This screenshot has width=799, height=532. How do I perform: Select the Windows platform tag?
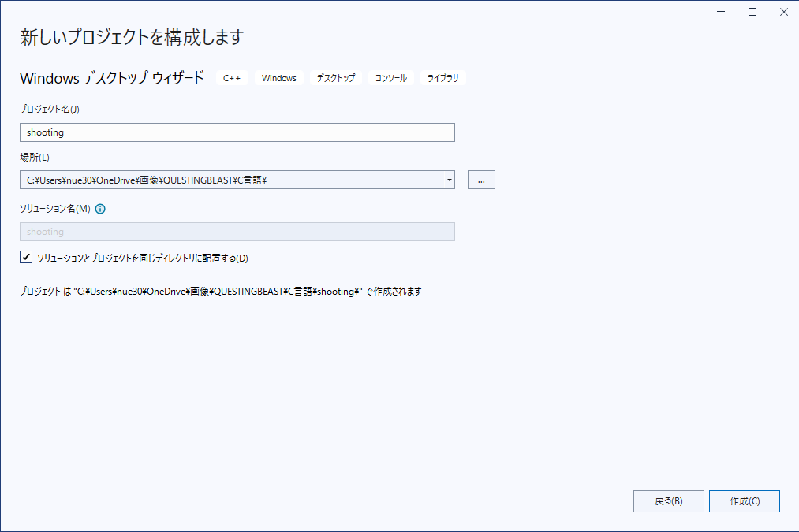click(278, 77)
